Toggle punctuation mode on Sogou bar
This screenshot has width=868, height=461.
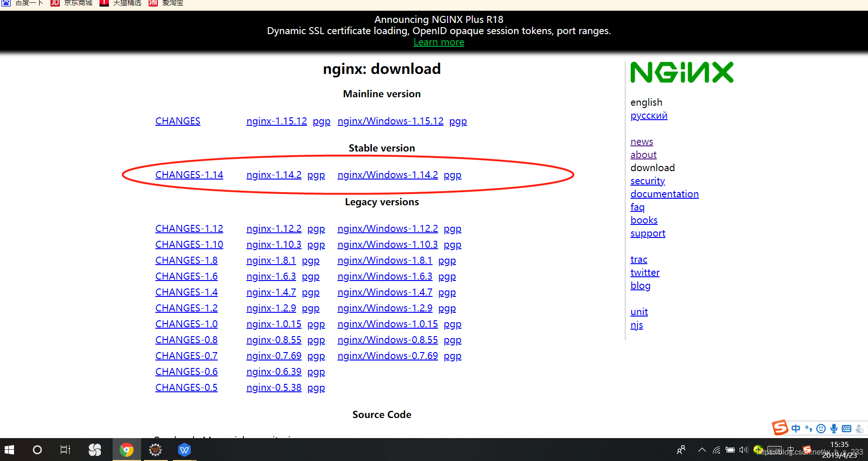pyautogui.click(x=809, y=428)
